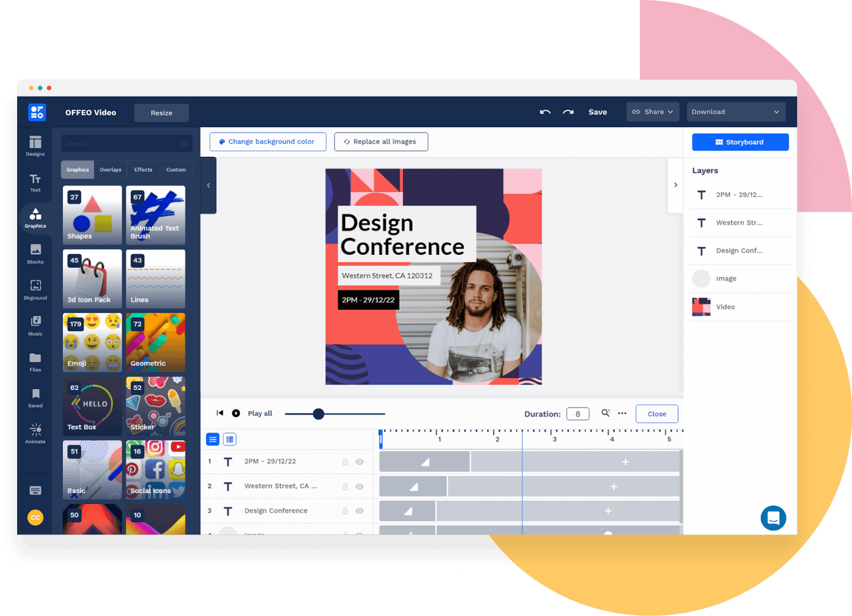Click the Play all play icon
Image resolution: width=852 pixels, height=616 pixels.
tap(236, 414)
